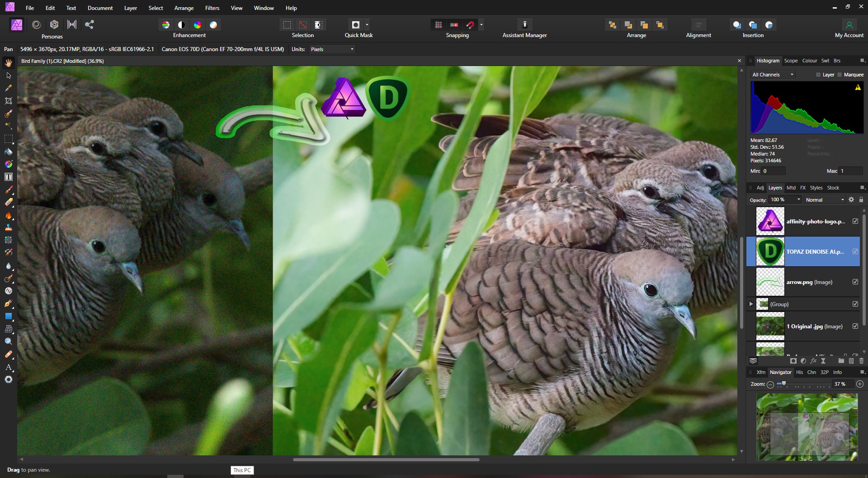Hide the arrow.png layer
This screenshot has height=478, width=868.
(x=856, y=282)
